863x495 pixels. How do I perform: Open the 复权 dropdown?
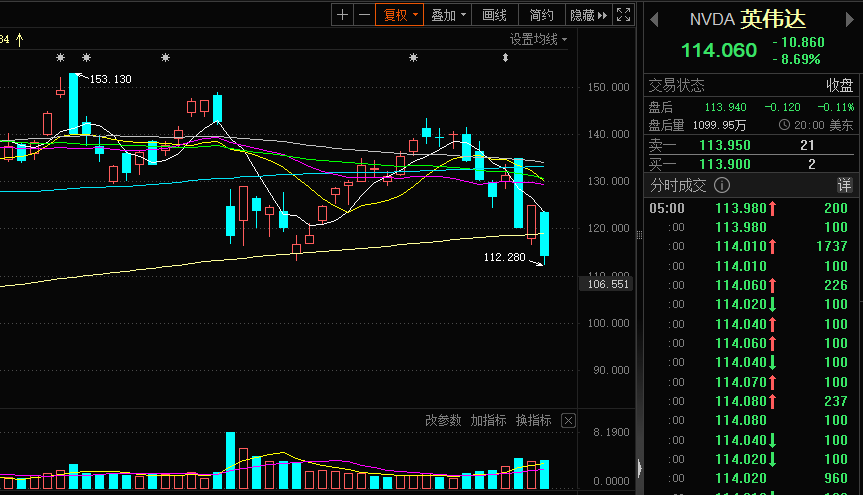pyautogui.click(x=399, y=14)
